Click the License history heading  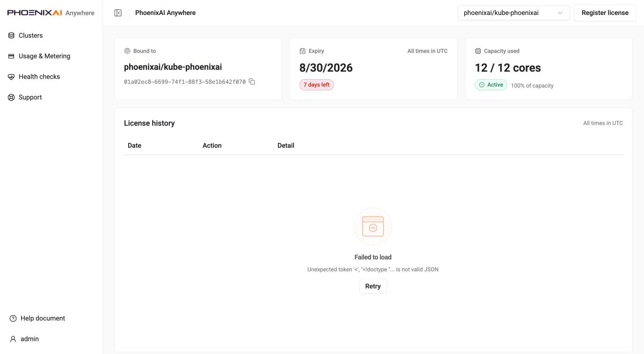149,123
